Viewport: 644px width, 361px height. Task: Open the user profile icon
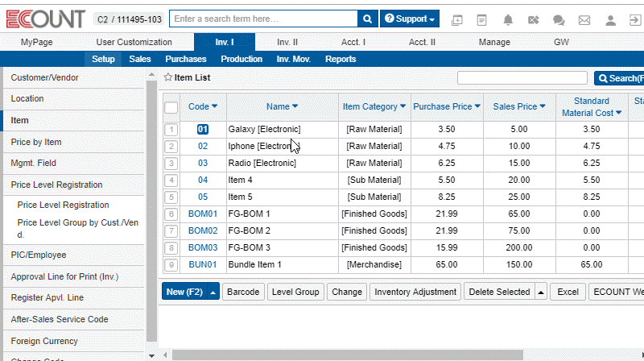[610, 19]
